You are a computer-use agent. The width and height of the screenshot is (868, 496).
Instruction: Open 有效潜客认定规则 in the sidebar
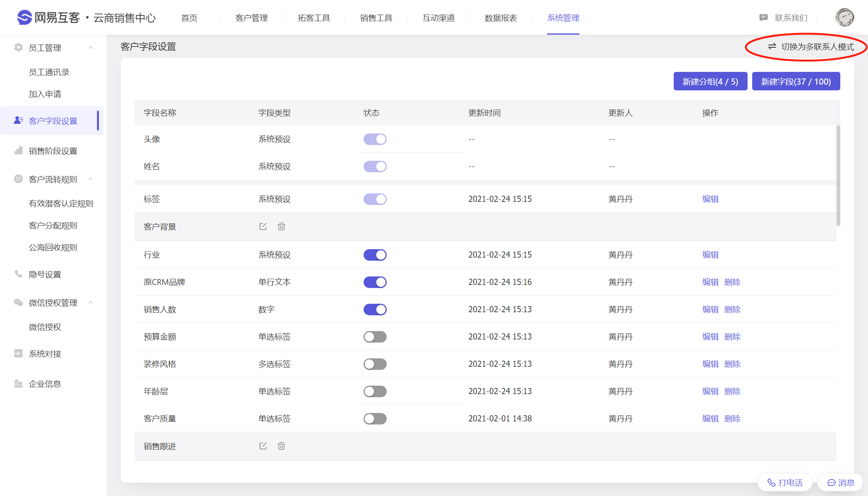pyautogui.click(x=61, y=204)
